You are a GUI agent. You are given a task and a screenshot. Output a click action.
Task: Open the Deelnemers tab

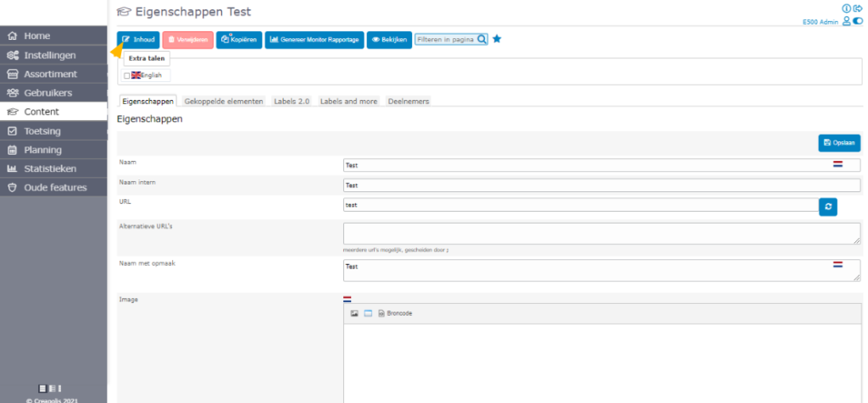click(x=408, y=101)
